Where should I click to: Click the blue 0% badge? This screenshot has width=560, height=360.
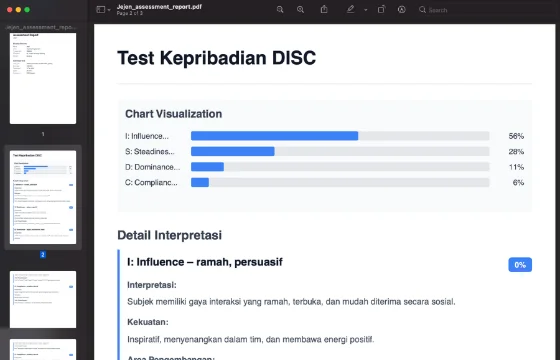[520, 265]
